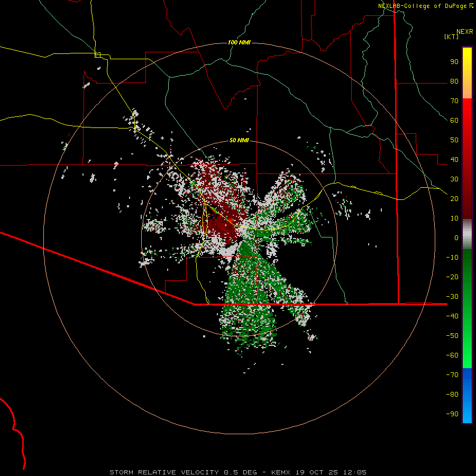Click the Storm Relative Velocity caption at bottom

pos(238,472)
